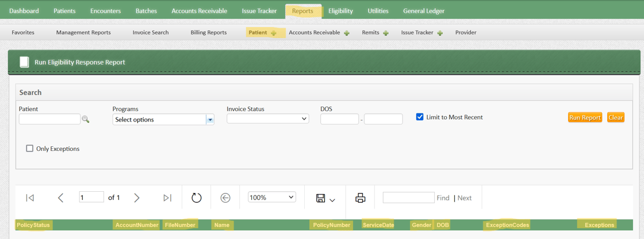
Task: Click PolicyStatus column header
Action: coord(33,225)
